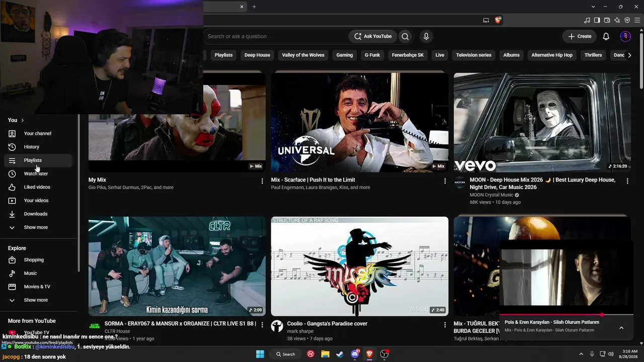Open the Music note icon under Explore
The image size is (644, 362).
[x=12, y=273]
